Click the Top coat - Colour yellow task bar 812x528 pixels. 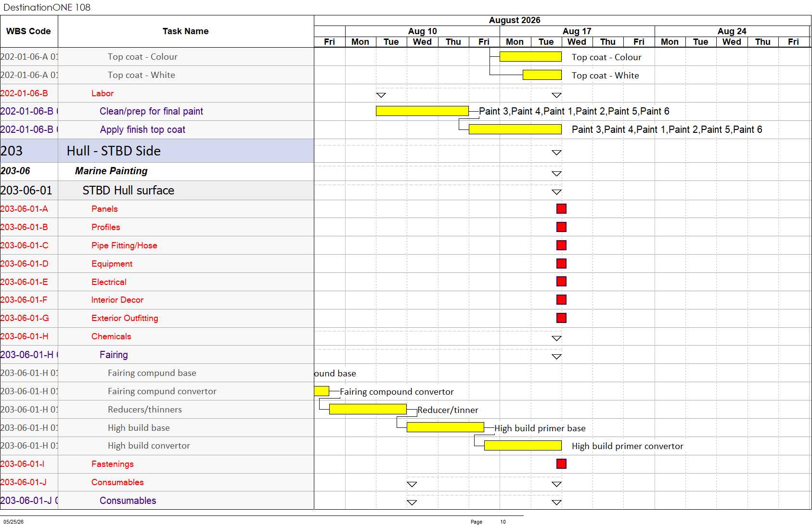click(x=530, y=57)
